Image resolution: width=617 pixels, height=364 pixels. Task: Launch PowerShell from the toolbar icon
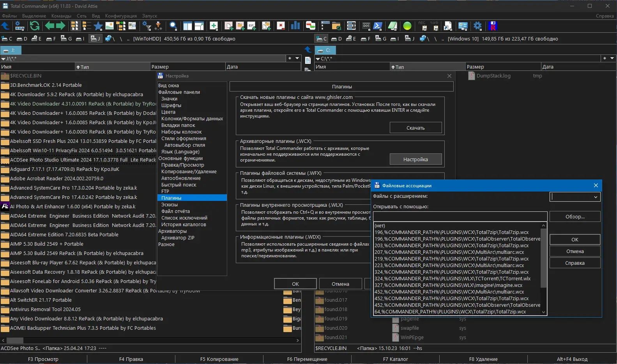click(x=377, y=26)
